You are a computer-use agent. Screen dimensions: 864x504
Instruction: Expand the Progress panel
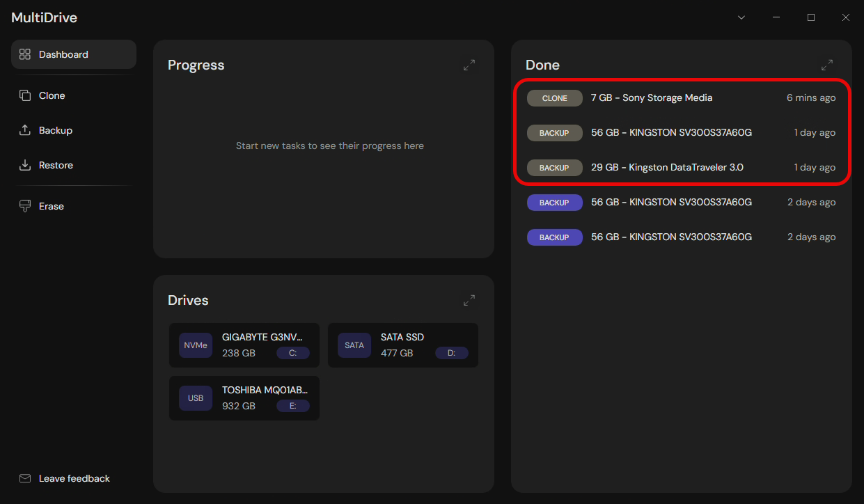coord(469,65)
